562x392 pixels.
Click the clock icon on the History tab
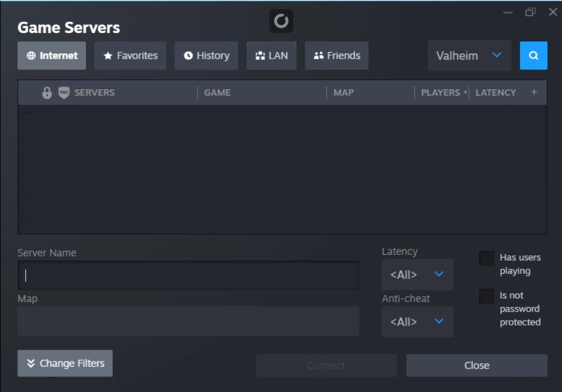pyautogui.click(x=190, y=55)
